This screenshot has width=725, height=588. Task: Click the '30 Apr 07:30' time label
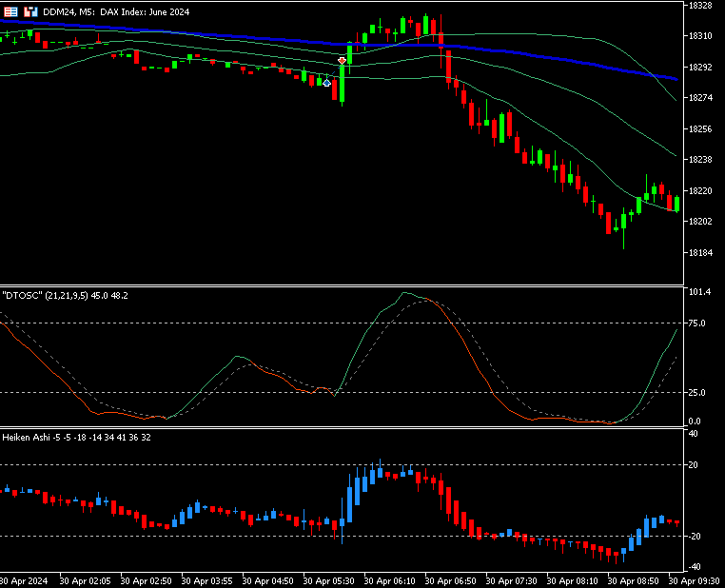[511, 581]
